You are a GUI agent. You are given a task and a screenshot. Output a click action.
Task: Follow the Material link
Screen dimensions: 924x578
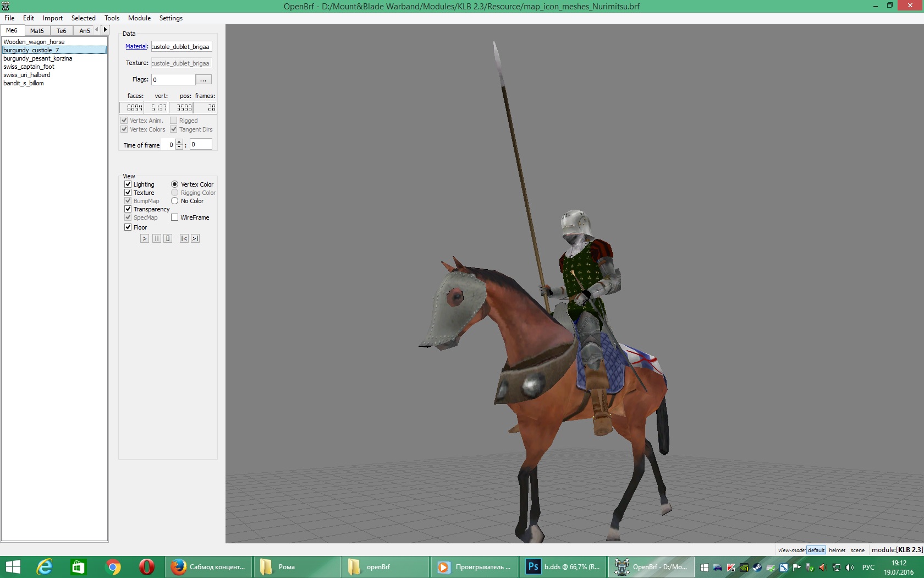pyautogui.click(x=136, y=47)
